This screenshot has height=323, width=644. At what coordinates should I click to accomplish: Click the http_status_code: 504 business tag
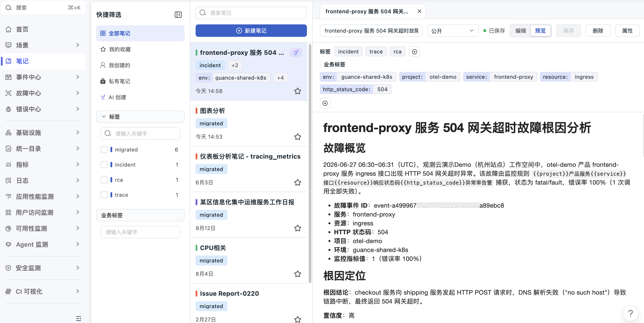tap(355, 89)
